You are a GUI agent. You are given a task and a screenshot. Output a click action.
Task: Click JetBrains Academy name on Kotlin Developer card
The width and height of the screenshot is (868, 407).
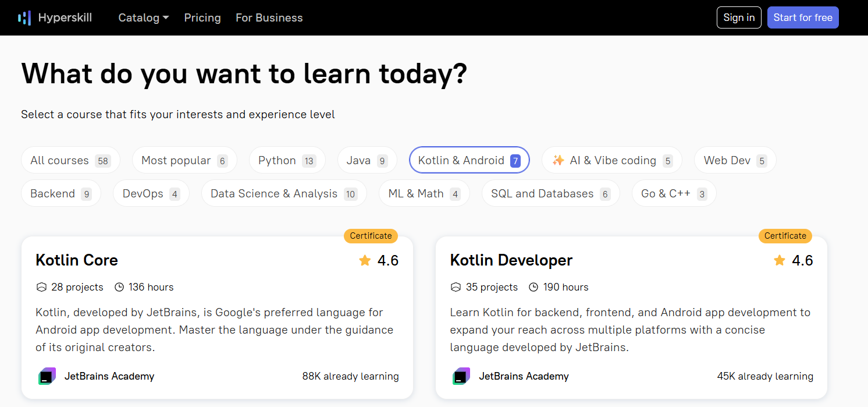(524, 376)
